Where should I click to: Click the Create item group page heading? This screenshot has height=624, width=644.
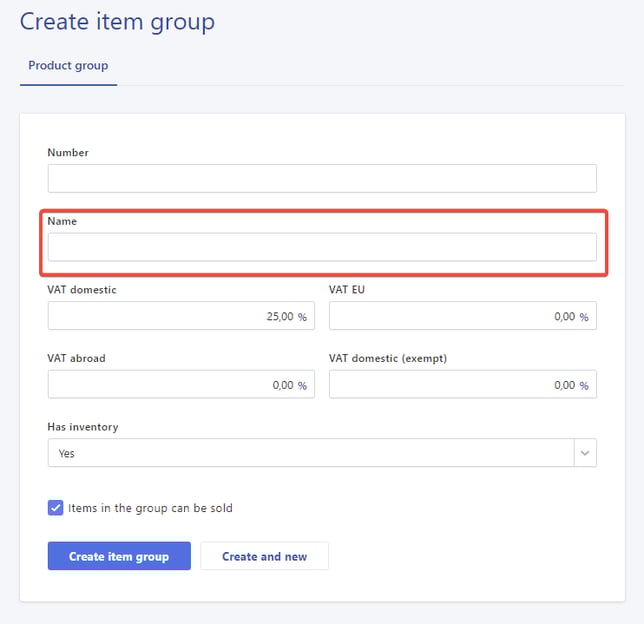117,21
